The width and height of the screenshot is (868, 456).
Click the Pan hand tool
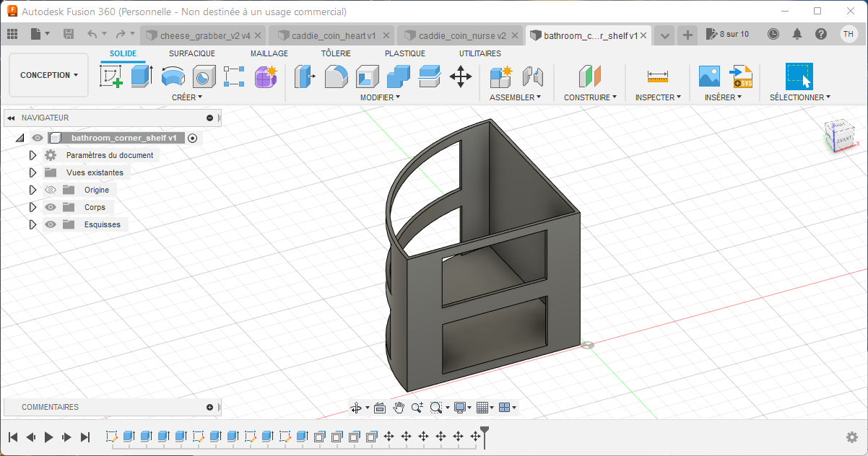coord(399,408)
